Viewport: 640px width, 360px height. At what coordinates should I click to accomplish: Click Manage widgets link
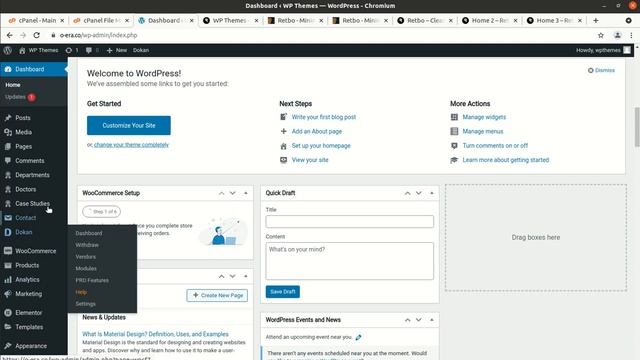coord(484,117)
